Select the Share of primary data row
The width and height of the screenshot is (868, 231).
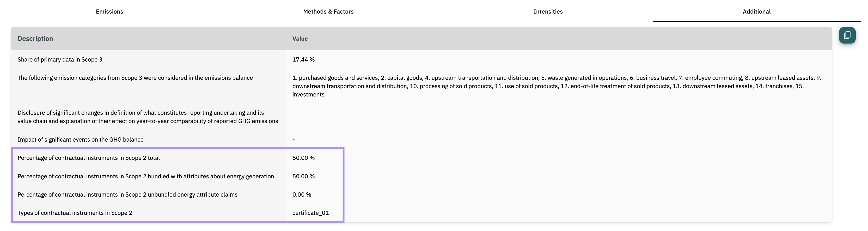point(421,59)
